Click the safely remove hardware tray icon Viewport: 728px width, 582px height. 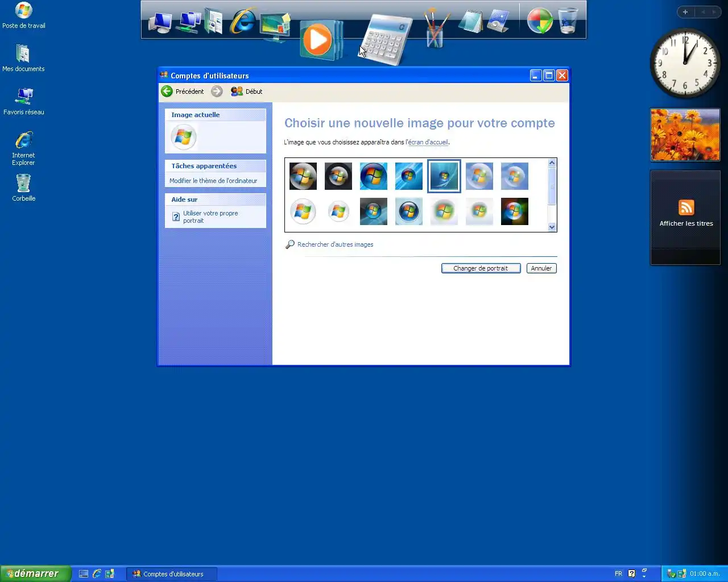(671, 574)
